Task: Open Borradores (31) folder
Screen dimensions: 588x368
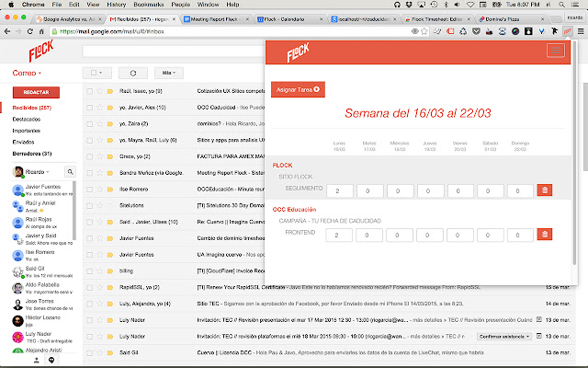Action: [x=32, y=154]
